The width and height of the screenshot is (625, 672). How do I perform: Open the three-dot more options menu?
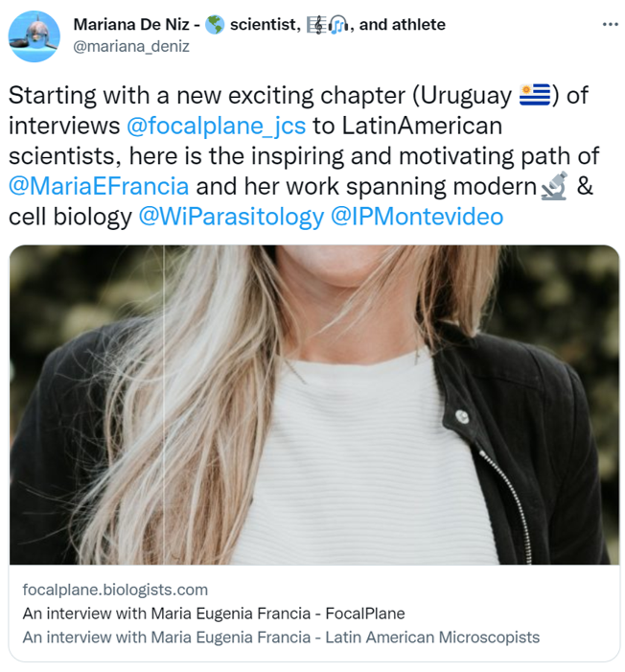point(610,24)
